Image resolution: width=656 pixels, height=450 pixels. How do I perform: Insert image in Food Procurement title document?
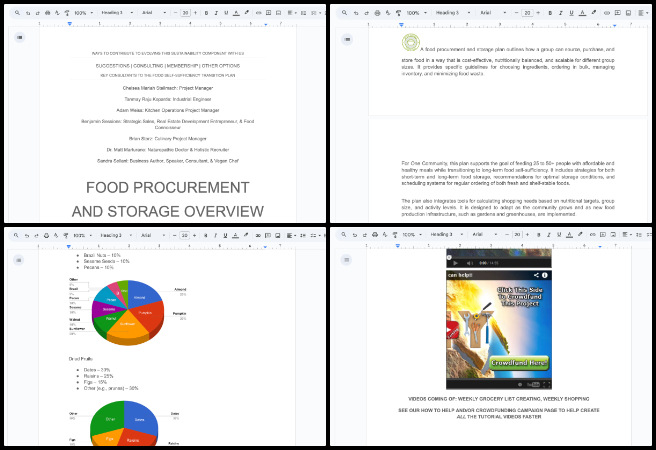[x=279, y=13]
